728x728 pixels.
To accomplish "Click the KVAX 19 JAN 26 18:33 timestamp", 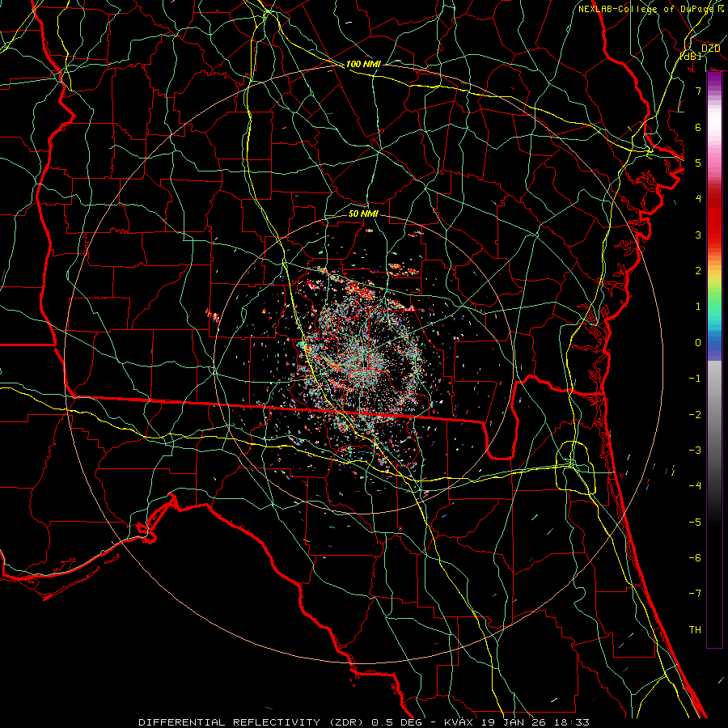I will 517,722.
